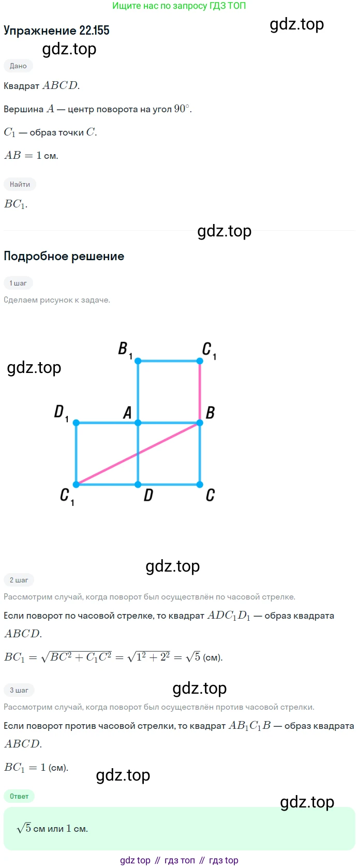Click vertex A dot in the diagram
This screenshot has width=359, height=868.
pos(138,423)
